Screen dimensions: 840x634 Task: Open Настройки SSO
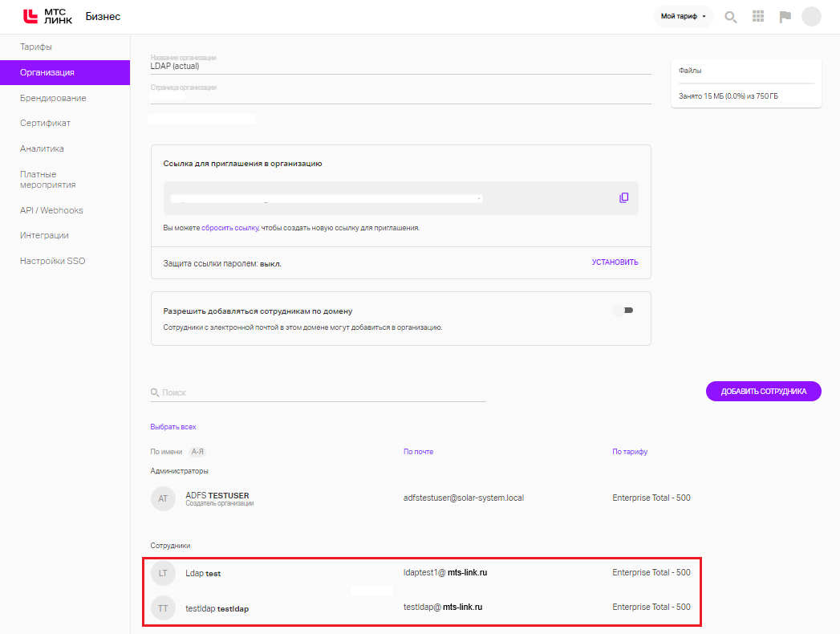(52, 261)
